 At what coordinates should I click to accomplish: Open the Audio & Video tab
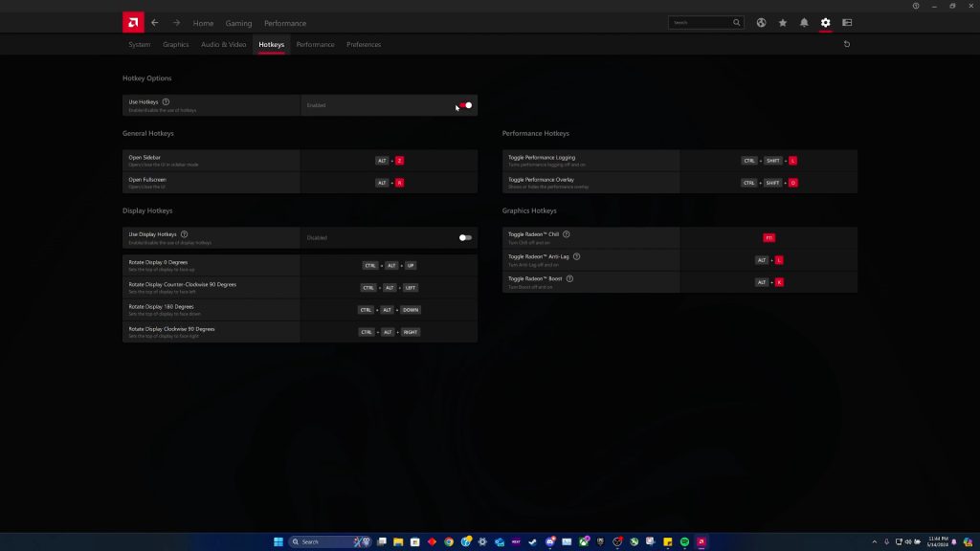223,45
